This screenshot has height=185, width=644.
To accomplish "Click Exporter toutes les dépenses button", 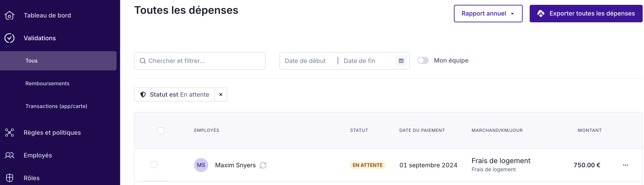I will [x=586, y=14].
